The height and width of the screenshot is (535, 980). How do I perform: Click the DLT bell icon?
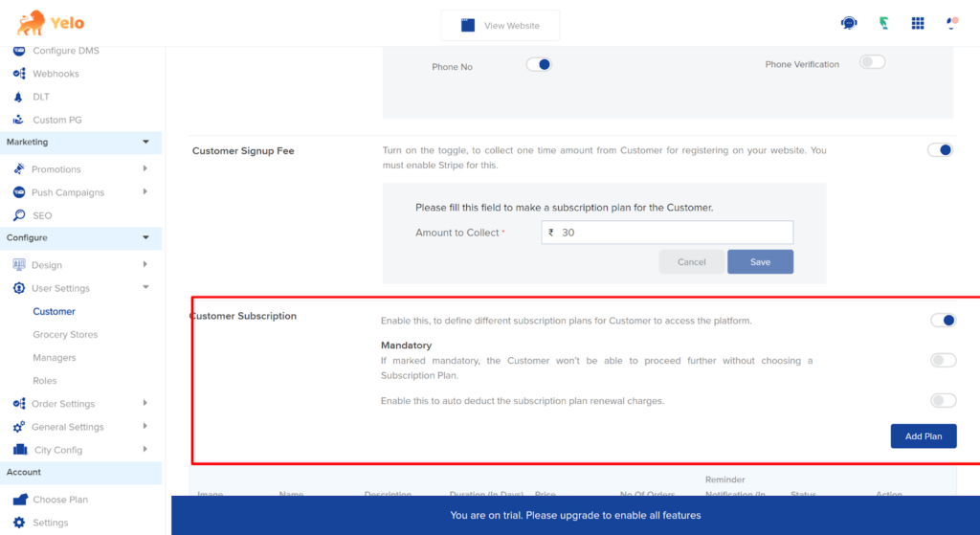coord(18,97)
